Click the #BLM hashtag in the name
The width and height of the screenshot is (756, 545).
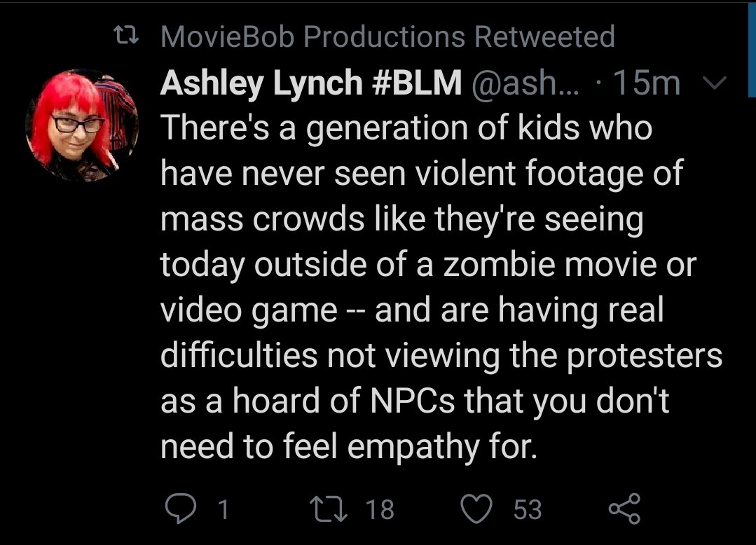click(417, 83)
